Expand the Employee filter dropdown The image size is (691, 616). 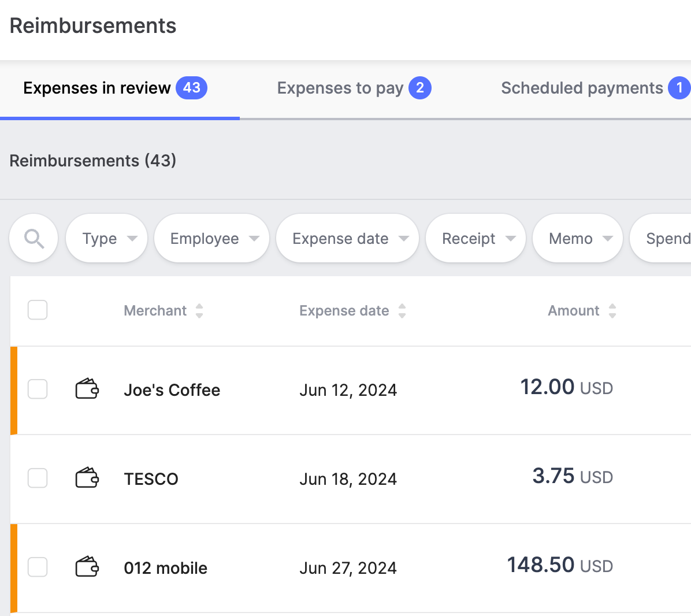[x=212, y=239]
